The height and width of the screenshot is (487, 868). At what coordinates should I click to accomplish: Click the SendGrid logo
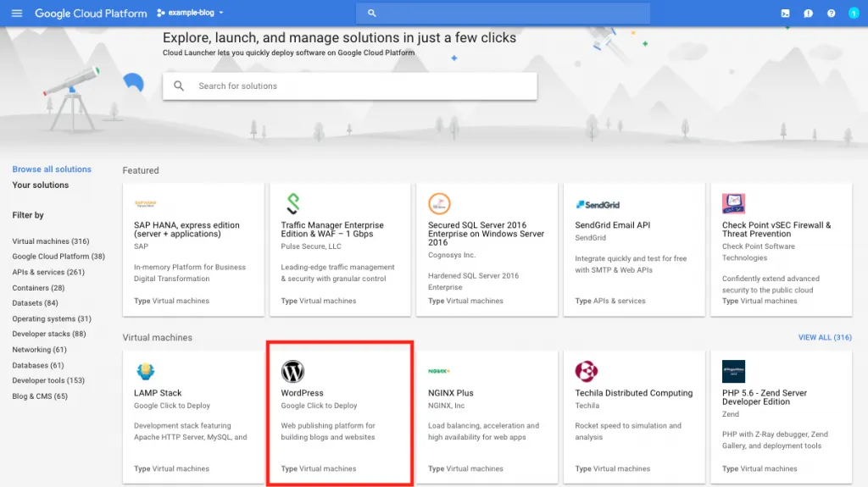[598, 205]
